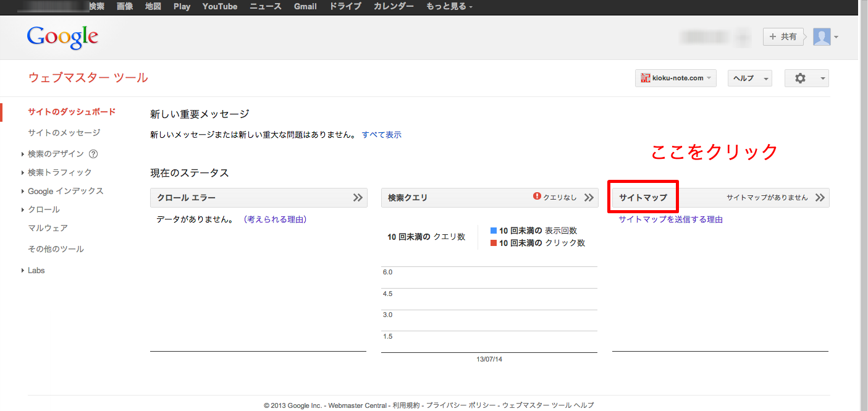Open crawl errors via double-arrow icon

click(358, 198)
